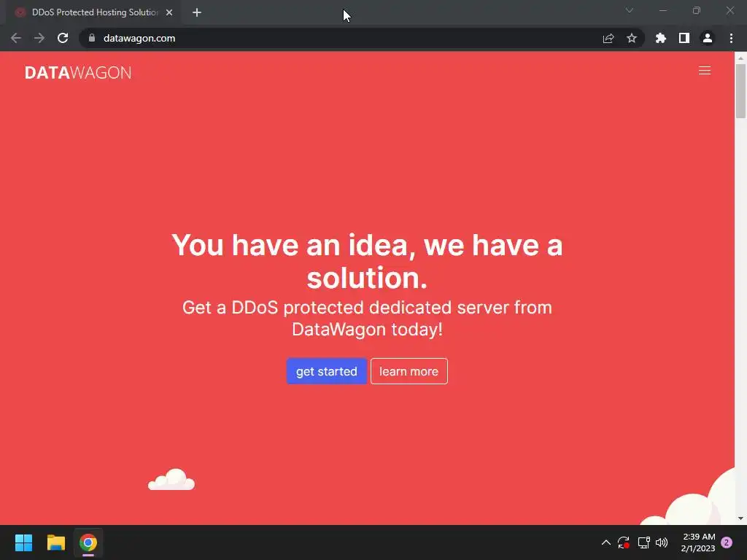The image size is (747, 560).
Task: Open the volume speaker tray icon
Action: click(x=662, y=542)
